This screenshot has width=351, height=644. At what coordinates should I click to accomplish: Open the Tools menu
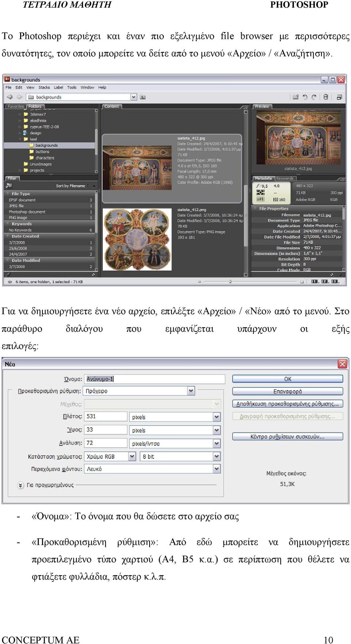[72, 88]
